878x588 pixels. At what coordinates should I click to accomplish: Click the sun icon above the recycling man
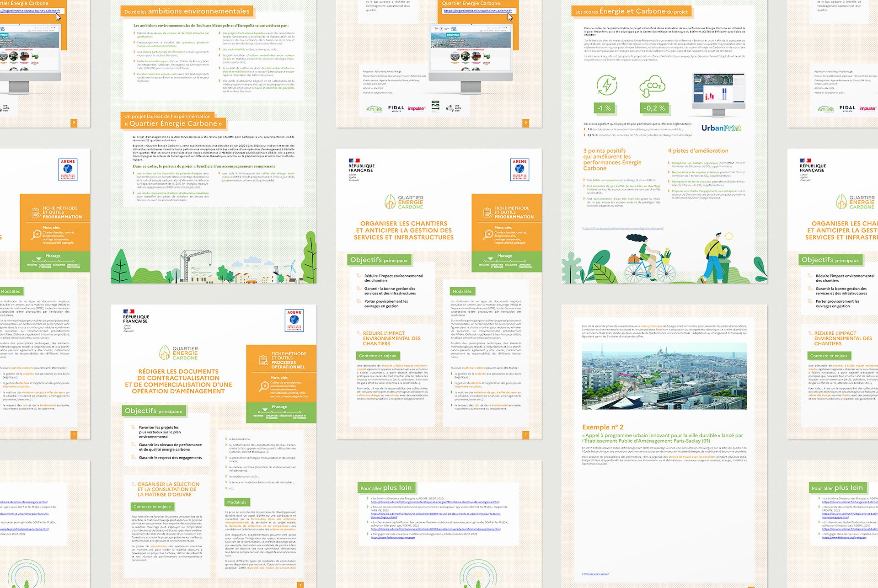(728, 236)
